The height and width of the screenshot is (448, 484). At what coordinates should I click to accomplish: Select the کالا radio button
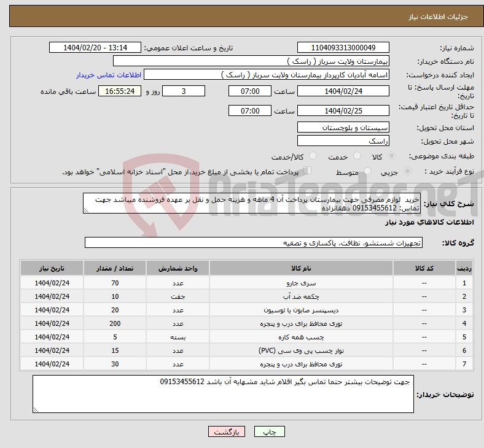coord(391,156)
